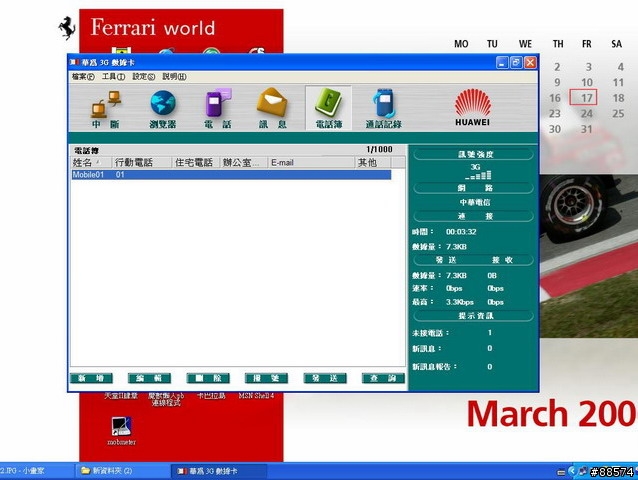
Task: Click the 編輯 edit button
Action: (x=149, y=378)
